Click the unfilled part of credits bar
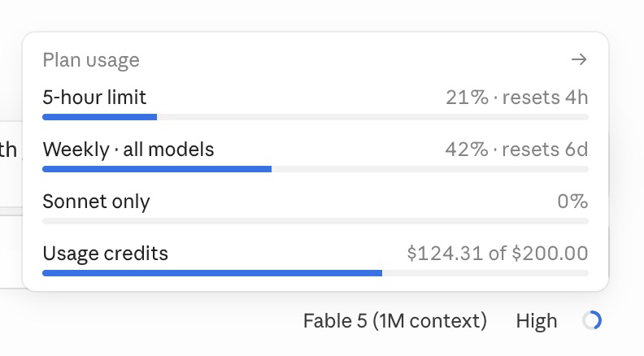Screen dimensions: 644x356 tap(485, 273)
